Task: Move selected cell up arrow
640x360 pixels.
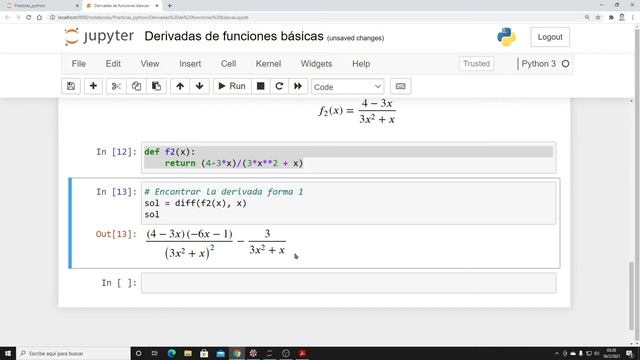Action: [180, 86]
